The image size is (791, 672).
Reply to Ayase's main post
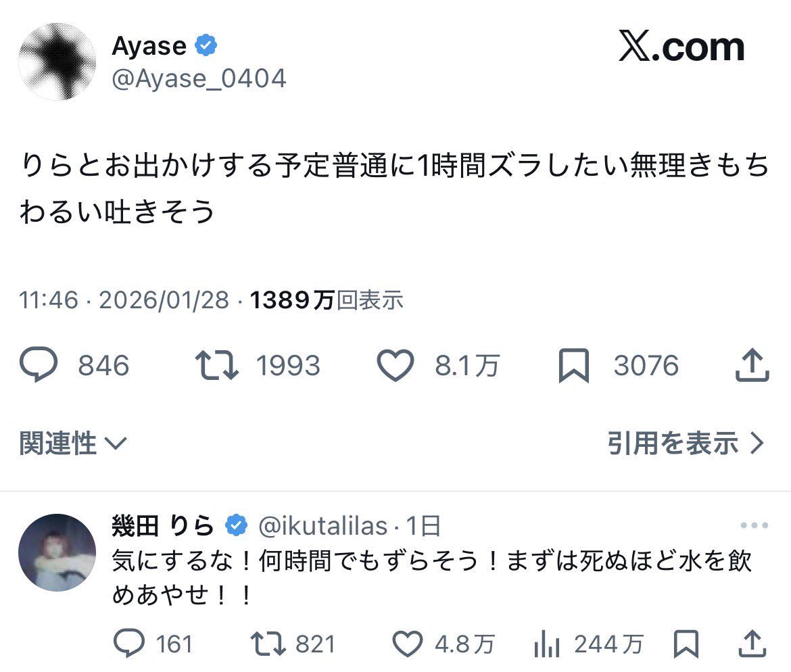point(41,366)
